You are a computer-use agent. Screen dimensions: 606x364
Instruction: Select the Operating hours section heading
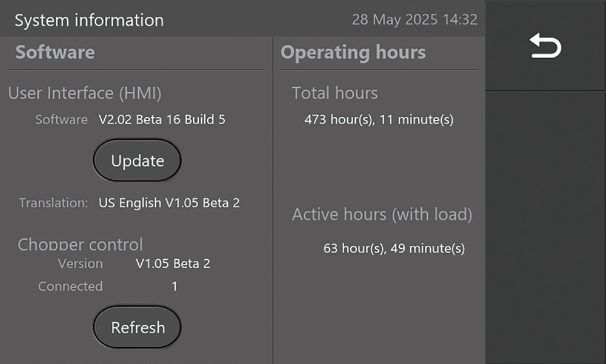[353, 53]
